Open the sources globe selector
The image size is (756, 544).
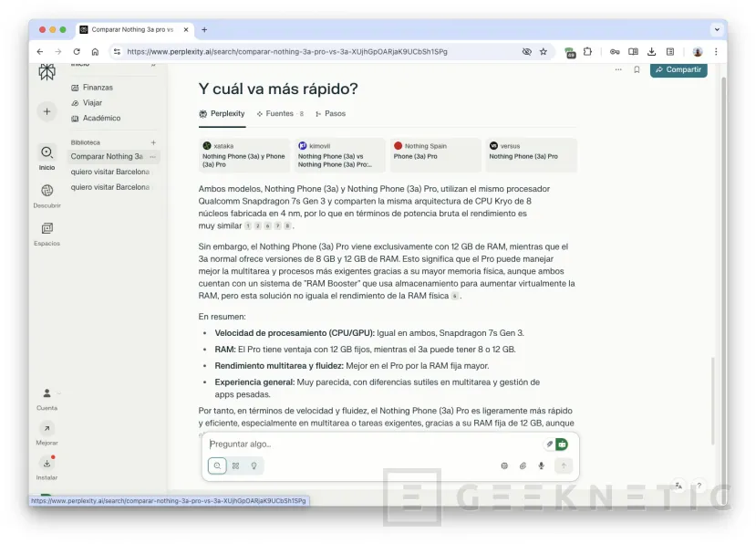pyautogui.click(x=504, y=466)
